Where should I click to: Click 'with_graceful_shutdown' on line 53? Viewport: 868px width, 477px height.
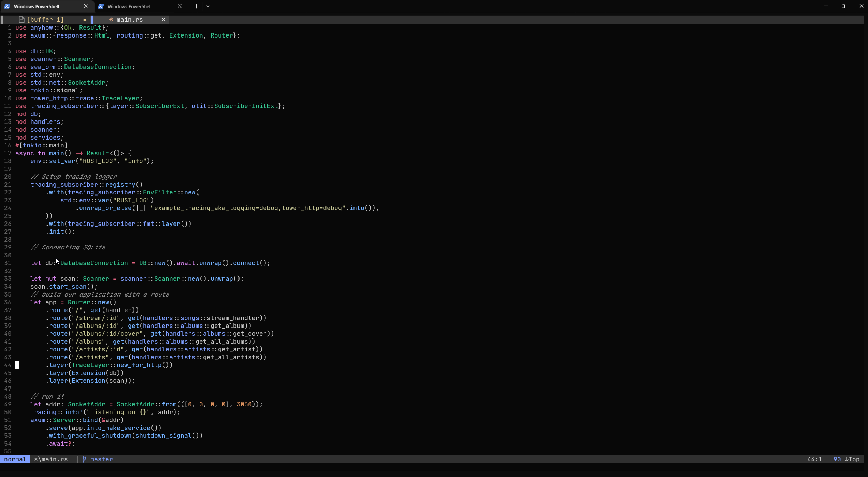(x=90, y=436)
